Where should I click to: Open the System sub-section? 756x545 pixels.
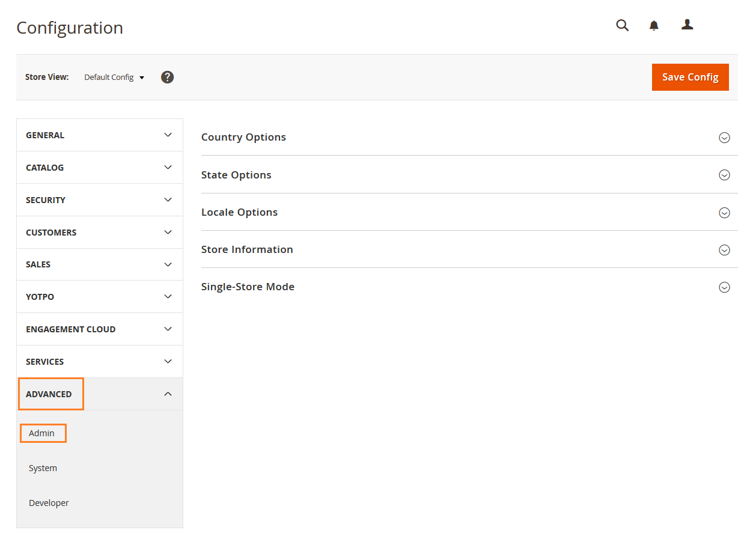[x=43, y=467]
